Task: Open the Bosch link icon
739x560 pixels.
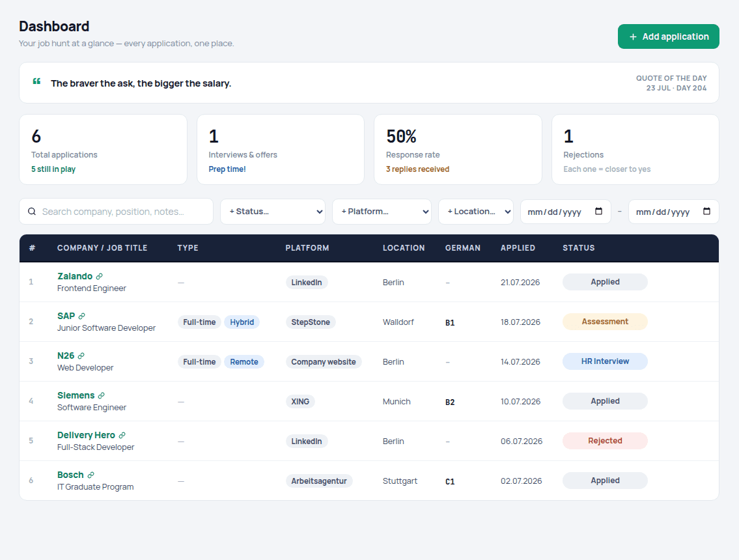Action: (91, 475)
